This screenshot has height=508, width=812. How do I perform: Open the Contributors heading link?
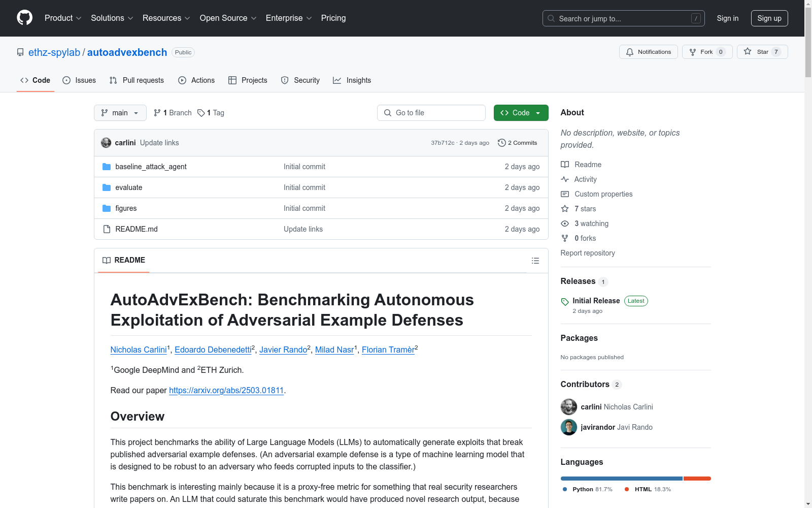pyautogui.click(x=591, y=385)
